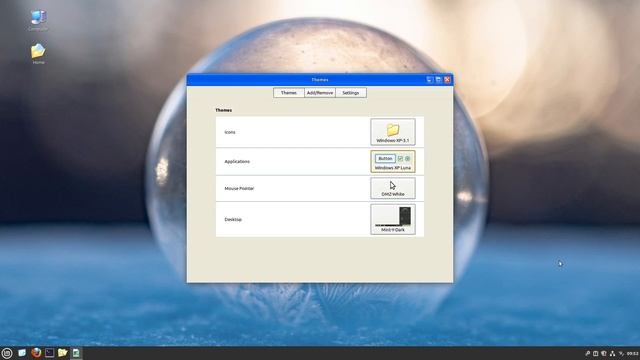Open the Mouse Pointer chooser (DMZ-White)

click(x=393, y=188)
